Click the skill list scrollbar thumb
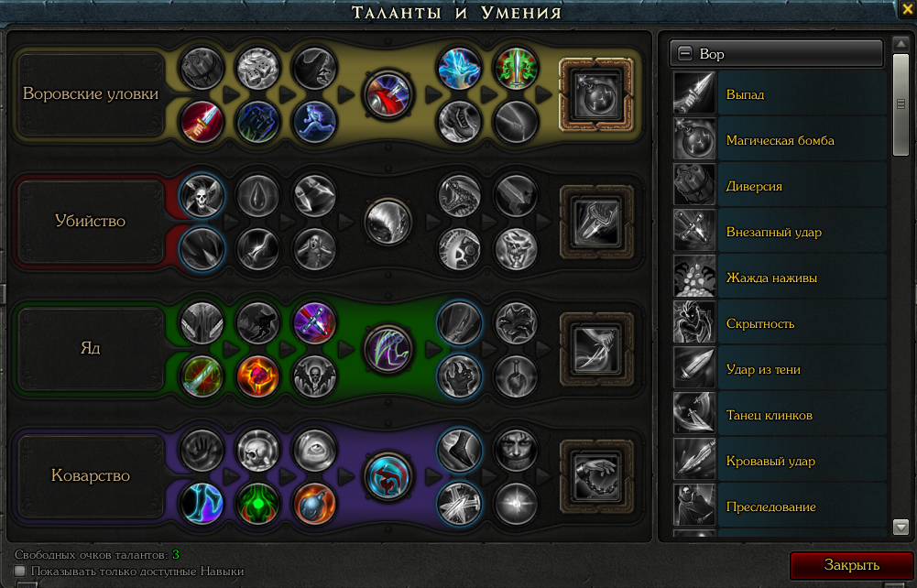The width and height of the screenshot is (917, 588). point(901,104)
